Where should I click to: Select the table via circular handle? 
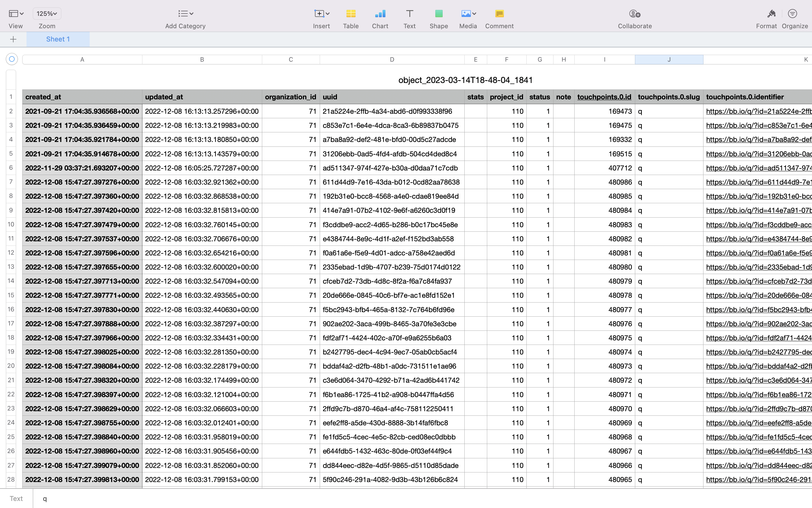(x=12, y=59)
